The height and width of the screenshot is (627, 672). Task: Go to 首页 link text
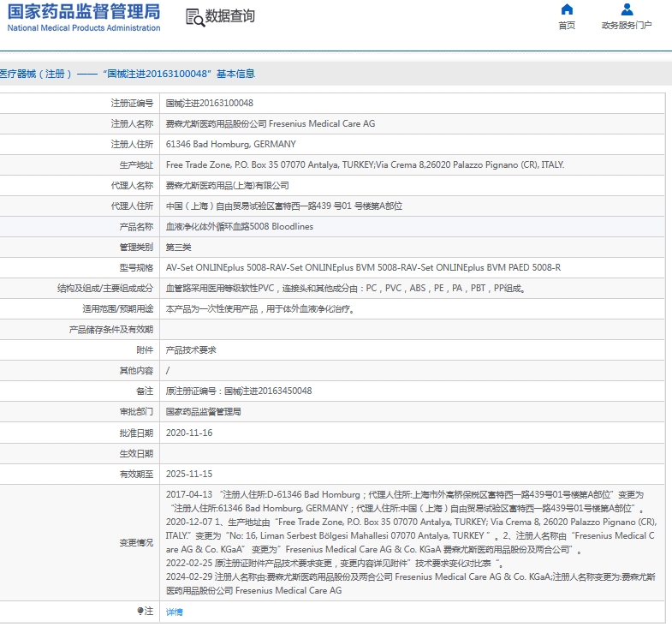(567, 26)
